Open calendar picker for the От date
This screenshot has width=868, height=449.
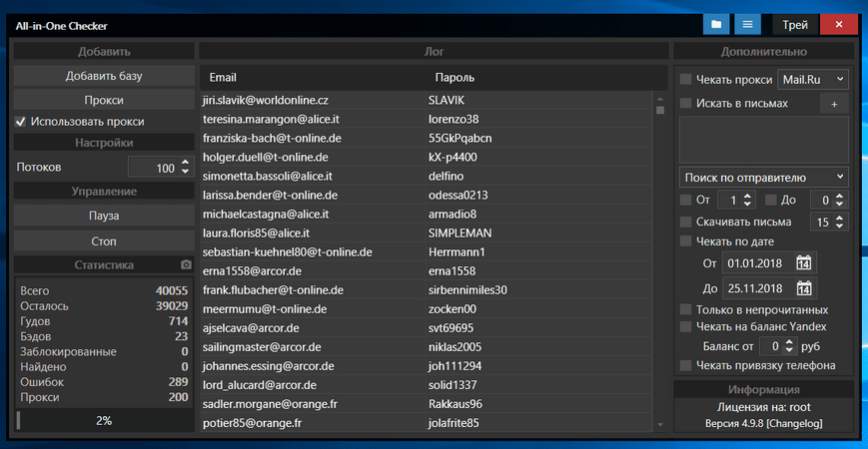pos(804,263)
